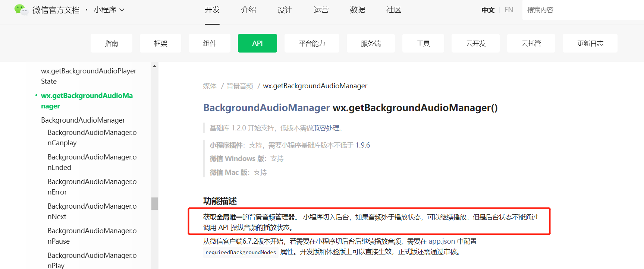This screenshot has height=269, width=644.
Task: Focus the 搜索内容 search field
Action: [583, 10]
